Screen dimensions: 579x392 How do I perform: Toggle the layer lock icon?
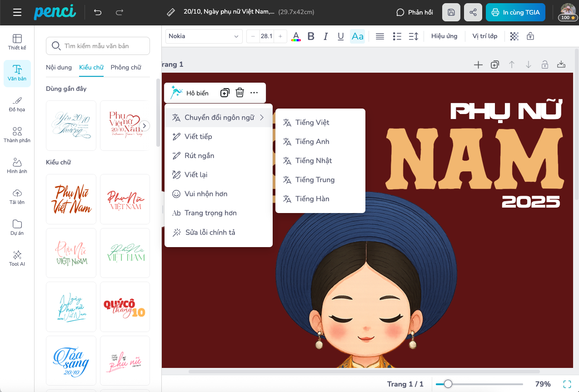[530, 36]
